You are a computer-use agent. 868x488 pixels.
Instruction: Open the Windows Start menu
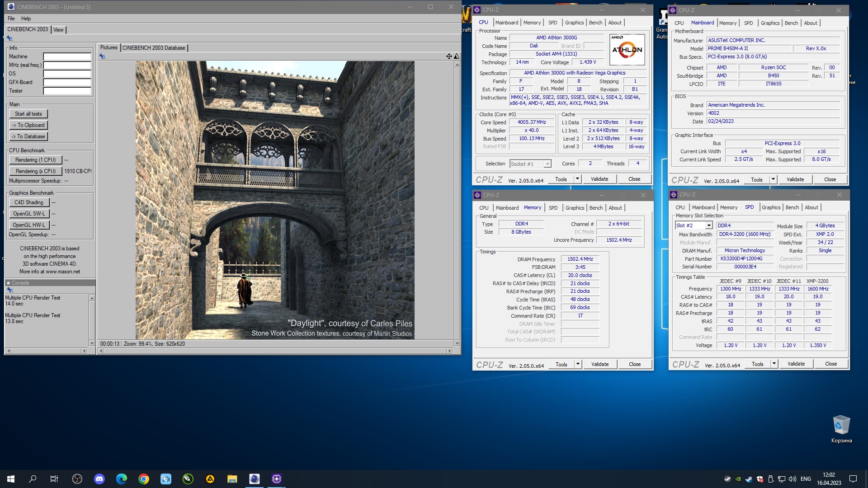coord(11,479)
